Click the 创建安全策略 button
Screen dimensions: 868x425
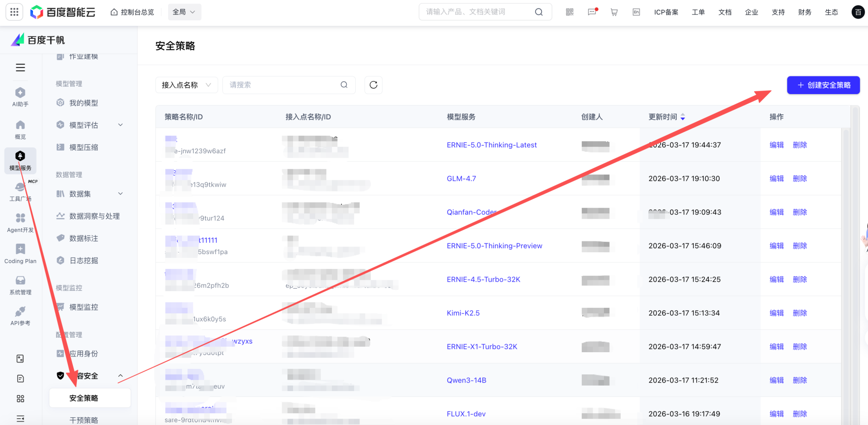click(x=823, y=85)
